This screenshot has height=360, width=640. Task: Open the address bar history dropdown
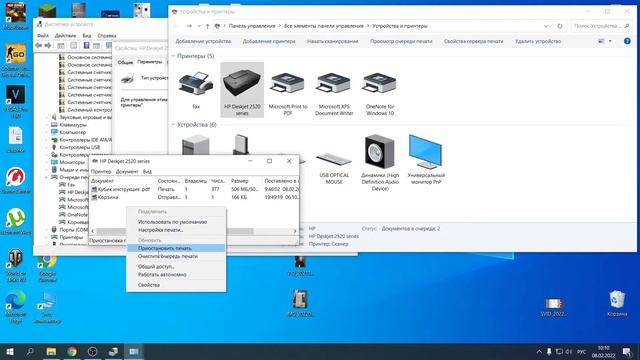(546, 26)
